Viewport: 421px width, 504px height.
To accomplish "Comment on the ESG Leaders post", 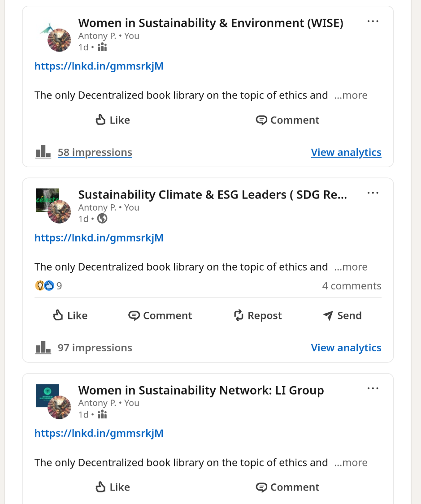I will click(160, 315).
